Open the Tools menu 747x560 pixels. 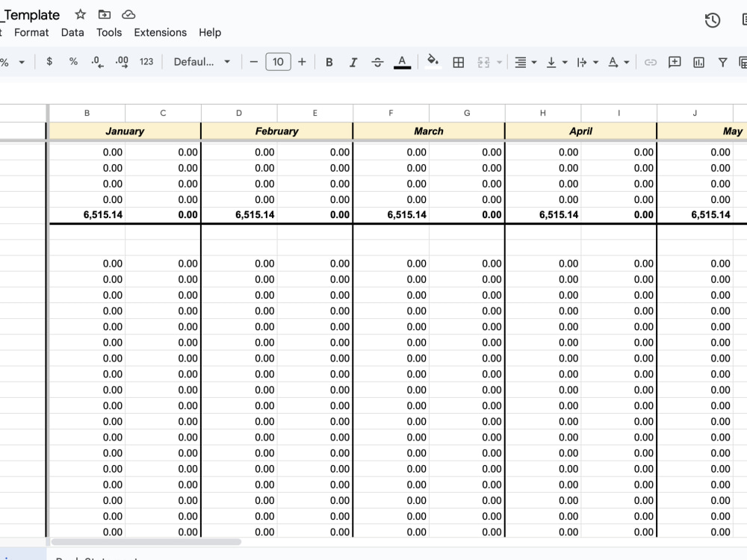(109, 32)
